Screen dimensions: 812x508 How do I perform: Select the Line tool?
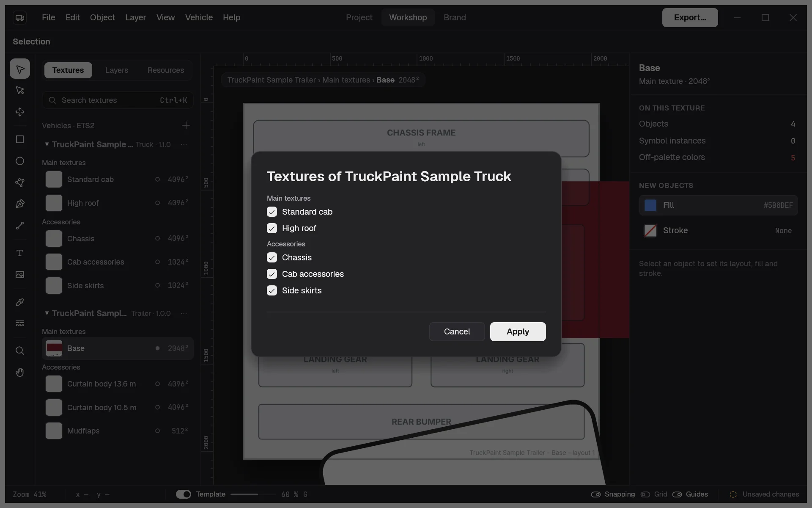click(x=20, y=226)
